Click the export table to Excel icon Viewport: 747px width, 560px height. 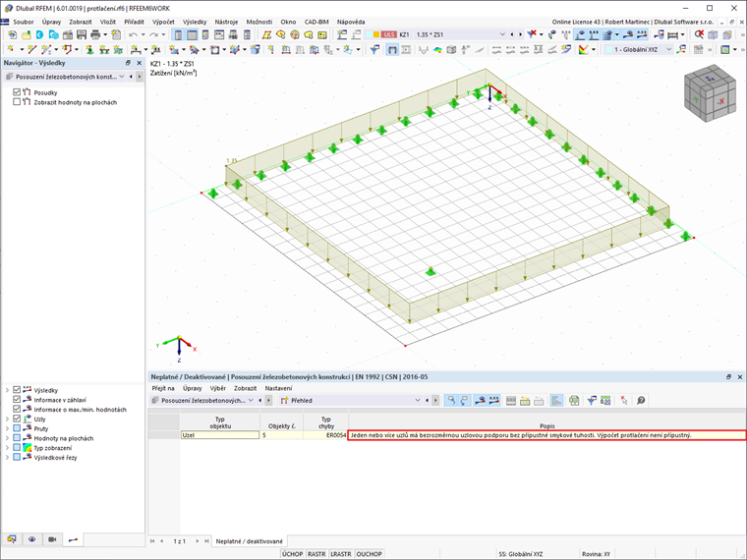coord(574,401)
